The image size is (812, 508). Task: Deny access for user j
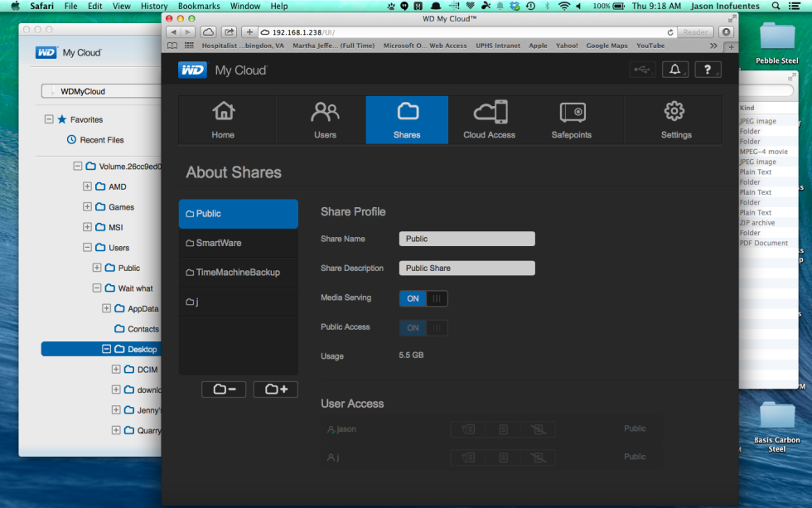[x=539, y=457]
